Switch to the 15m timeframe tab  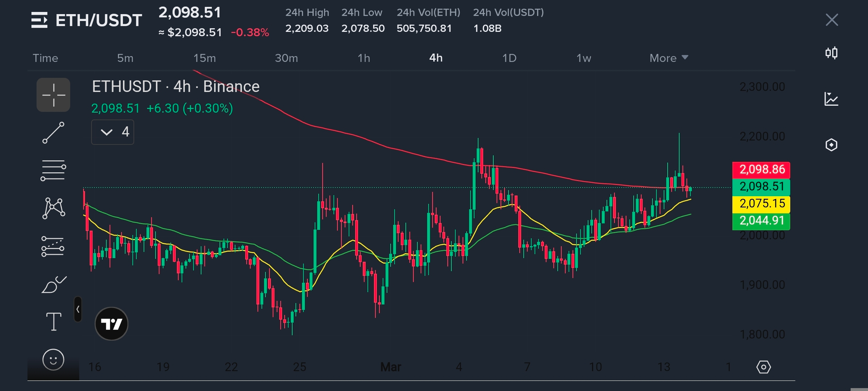coord(204,58)
